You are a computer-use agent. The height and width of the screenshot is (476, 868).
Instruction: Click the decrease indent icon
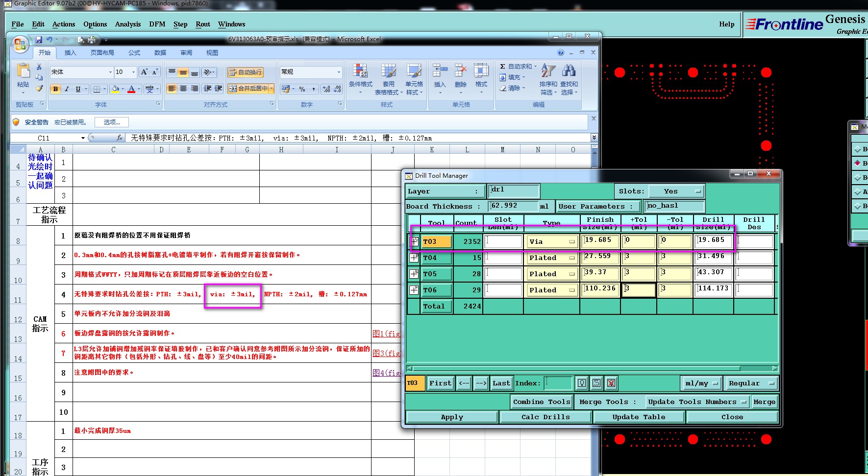coord(207,89)
